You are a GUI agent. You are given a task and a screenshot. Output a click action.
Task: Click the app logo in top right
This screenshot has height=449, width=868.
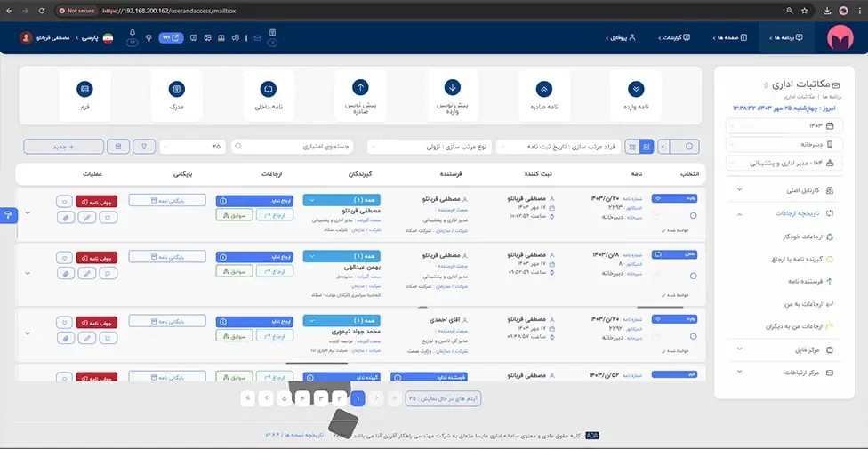pos(840,37)
